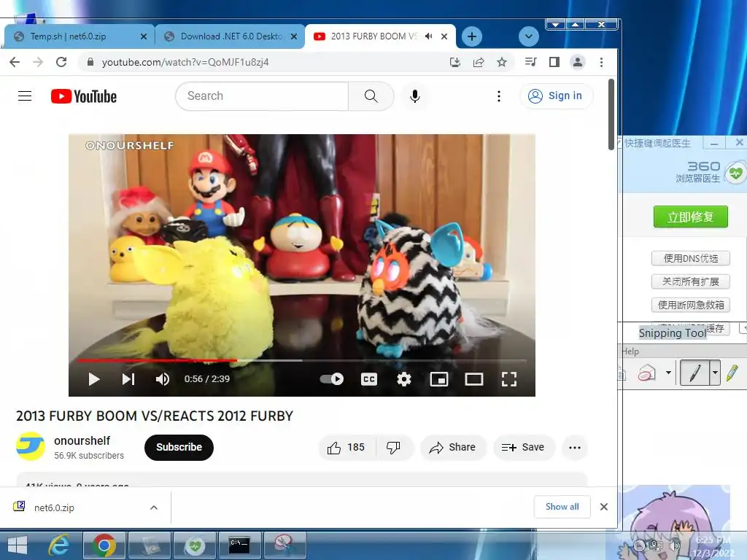Viewport: 747px width, 560px height.
Task: Open YouTube guide hamburger menu
Action: click(x=25, y=96)
